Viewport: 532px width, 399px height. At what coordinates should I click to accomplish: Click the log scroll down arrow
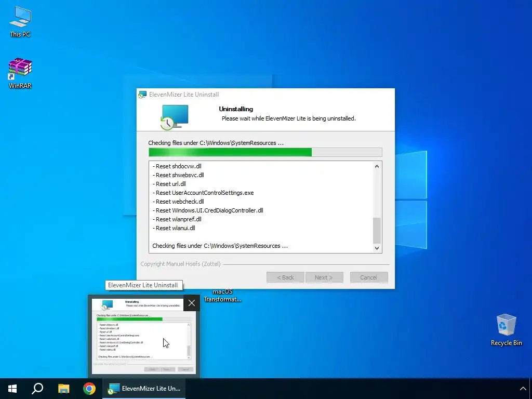377,248
